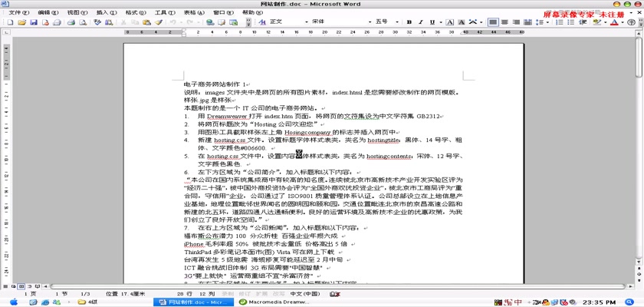Paste from clipboard icon
644x307 pixels.
146,22
